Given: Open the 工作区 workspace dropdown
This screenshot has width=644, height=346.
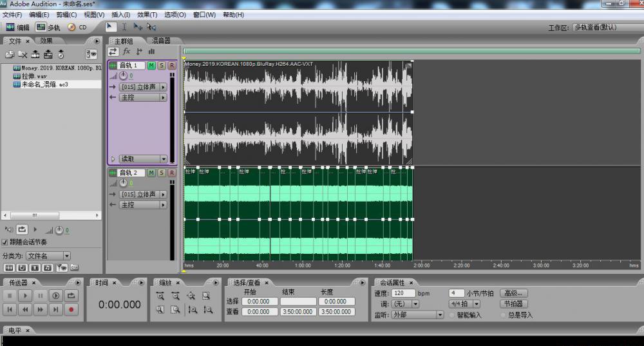Looking at the screenshot, I should (608, 28).
